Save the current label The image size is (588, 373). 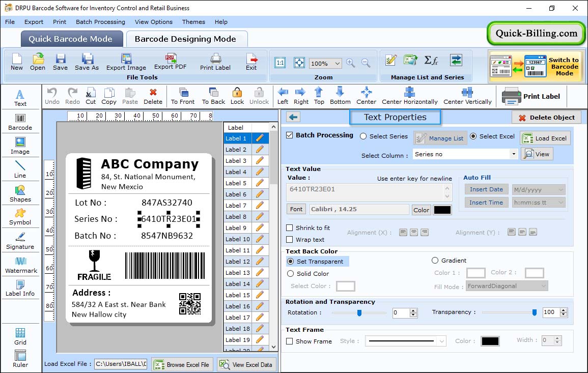tap(60, 62)
